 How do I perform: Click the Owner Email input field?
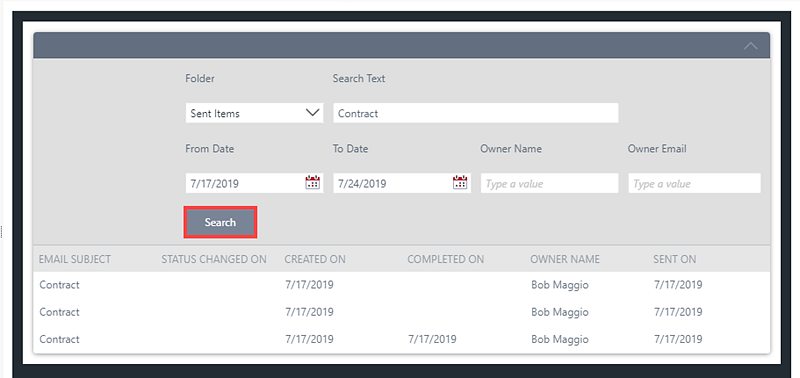(x=694, y=183)
